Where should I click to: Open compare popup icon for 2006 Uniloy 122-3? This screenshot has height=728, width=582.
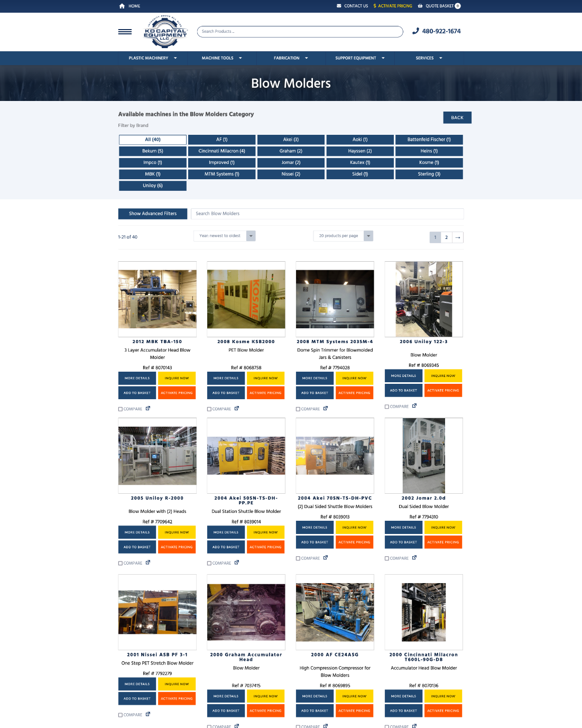point(414,406)
